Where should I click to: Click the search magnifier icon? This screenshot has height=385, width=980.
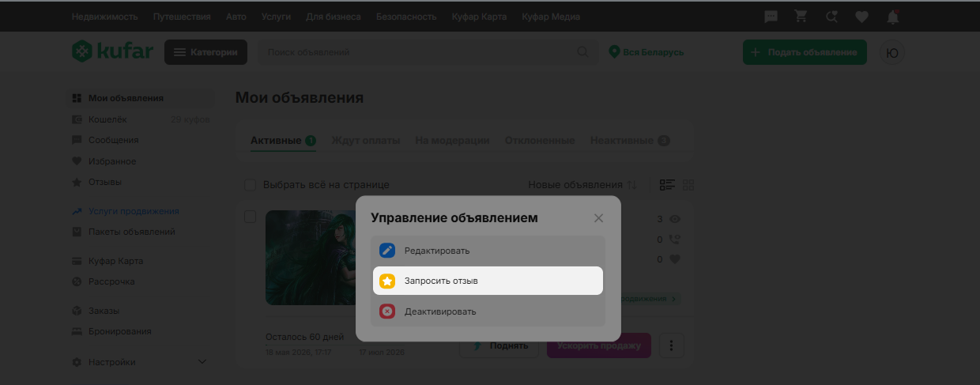pos(582,52)
